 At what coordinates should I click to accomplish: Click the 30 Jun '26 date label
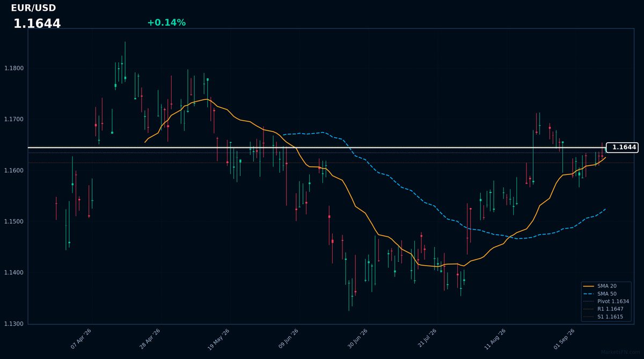(357, 339)
